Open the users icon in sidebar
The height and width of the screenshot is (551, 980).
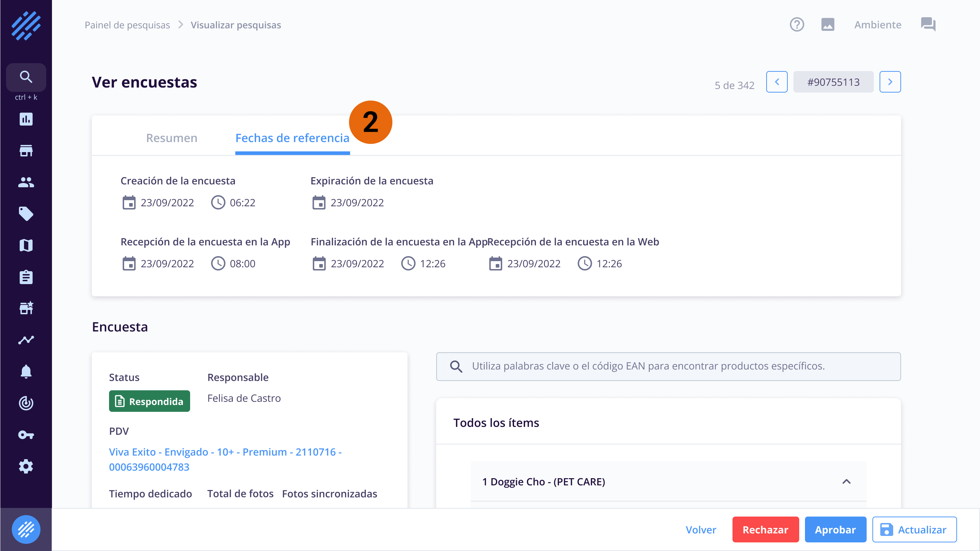click(26, 182)
